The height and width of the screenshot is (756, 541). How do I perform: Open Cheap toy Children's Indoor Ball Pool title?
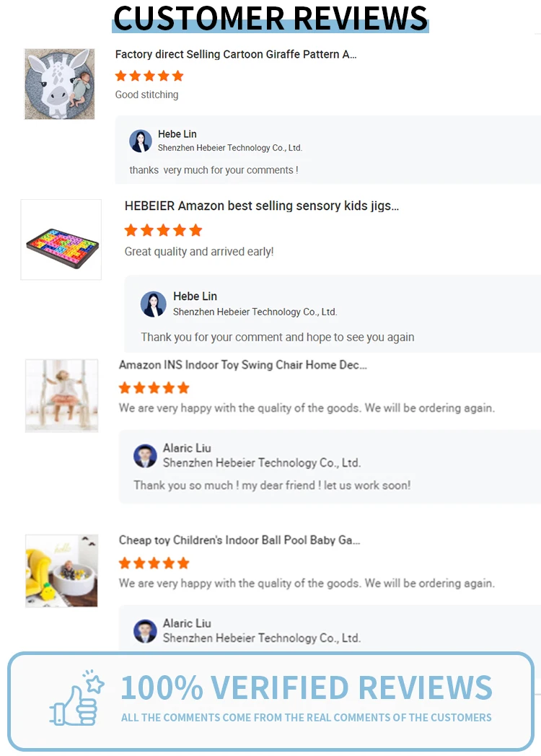(x=239, y=540)
